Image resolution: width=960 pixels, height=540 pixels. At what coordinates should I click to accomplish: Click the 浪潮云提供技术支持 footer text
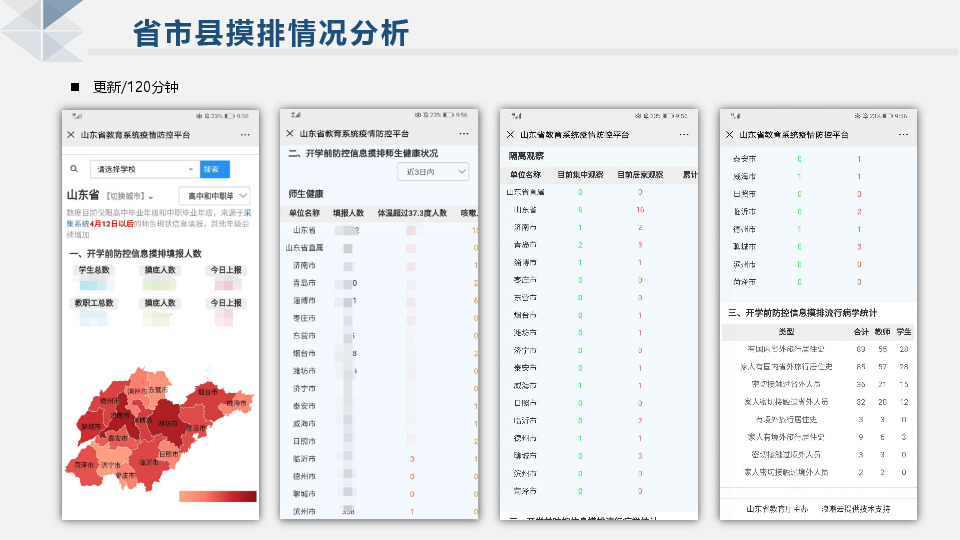click(x=855, y=509)
